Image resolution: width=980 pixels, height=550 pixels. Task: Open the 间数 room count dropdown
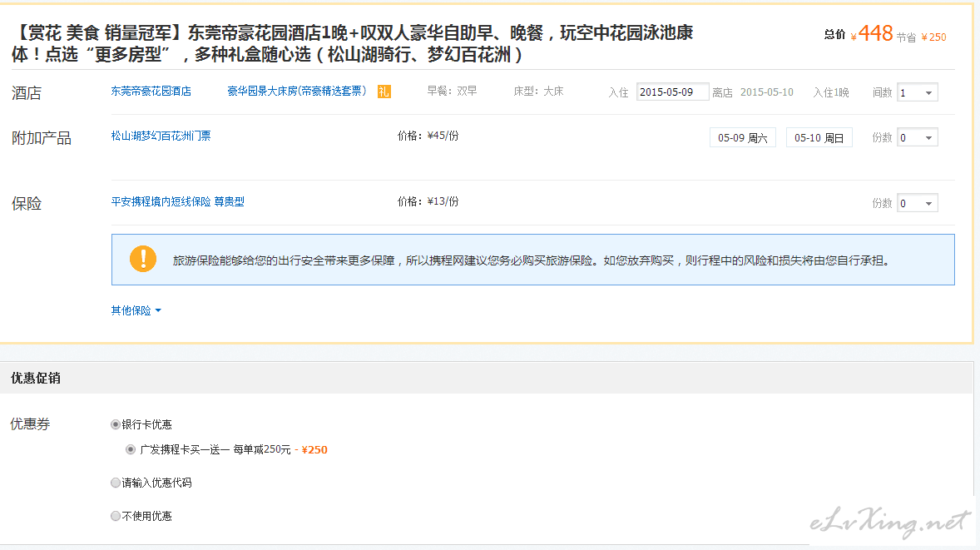pyautogui.click(x=918, y=92)
